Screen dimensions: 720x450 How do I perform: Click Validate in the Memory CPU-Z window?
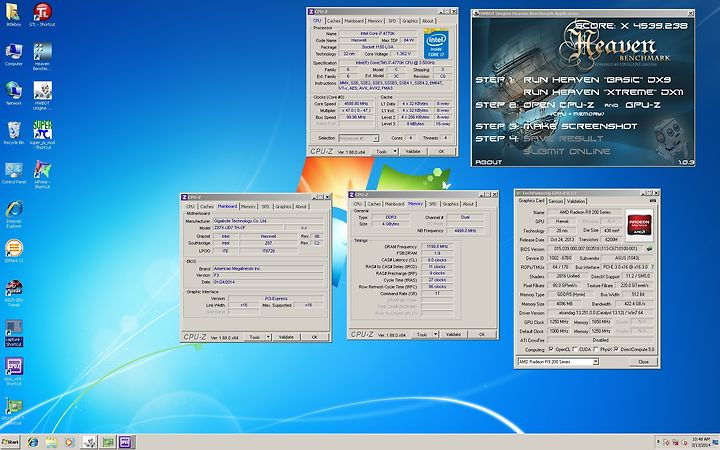[453, 334]
